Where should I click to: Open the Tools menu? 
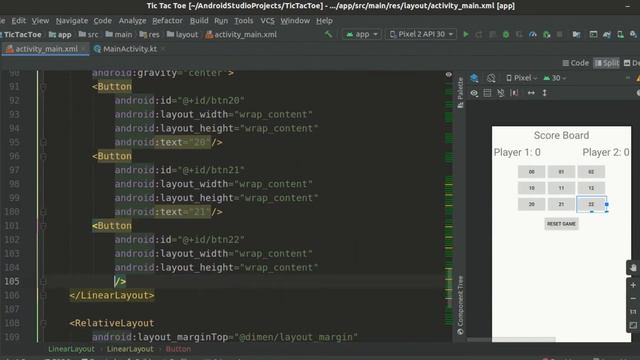(x=243, y=20)
